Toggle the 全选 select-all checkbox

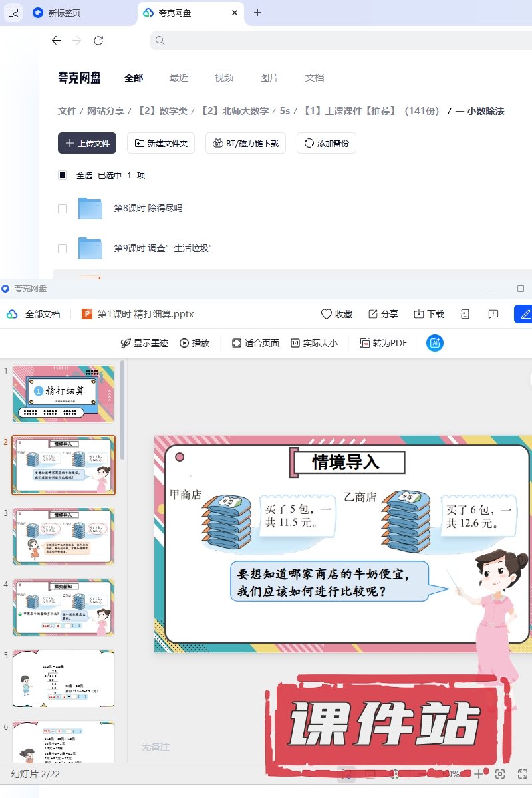[x=63, y=176]
